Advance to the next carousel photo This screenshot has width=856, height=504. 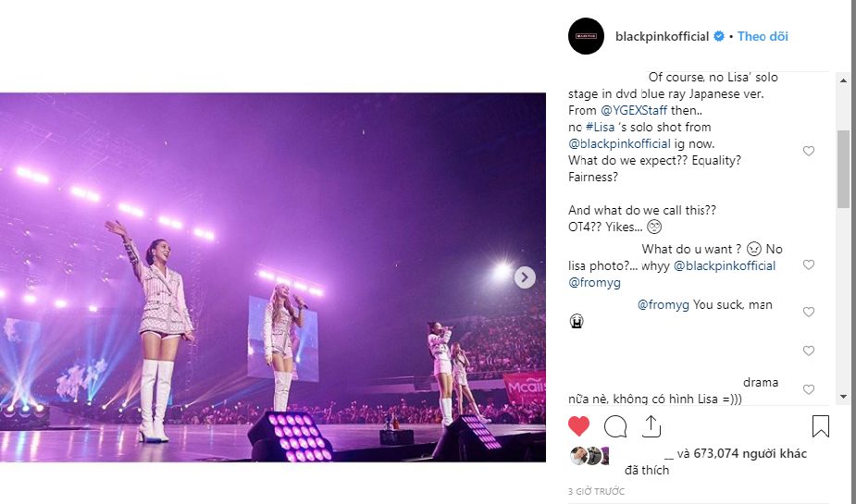coord(524,277)
